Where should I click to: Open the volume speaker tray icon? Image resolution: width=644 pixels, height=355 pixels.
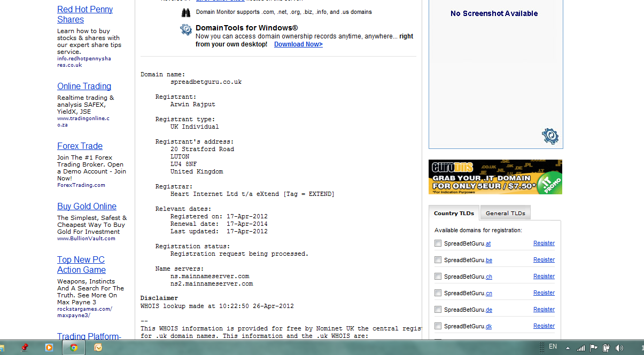click(619, 348)
